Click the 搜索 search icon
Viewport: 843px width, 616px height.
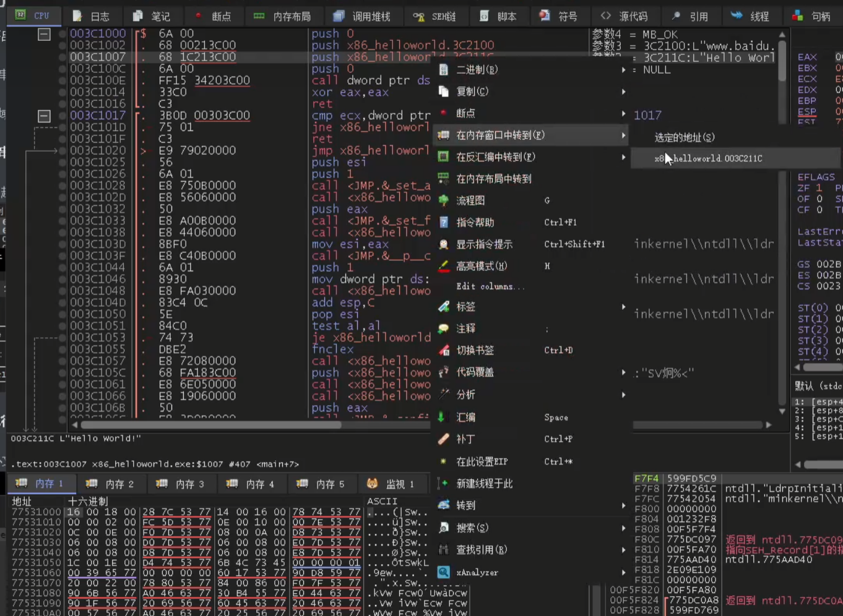coord(443,528)
